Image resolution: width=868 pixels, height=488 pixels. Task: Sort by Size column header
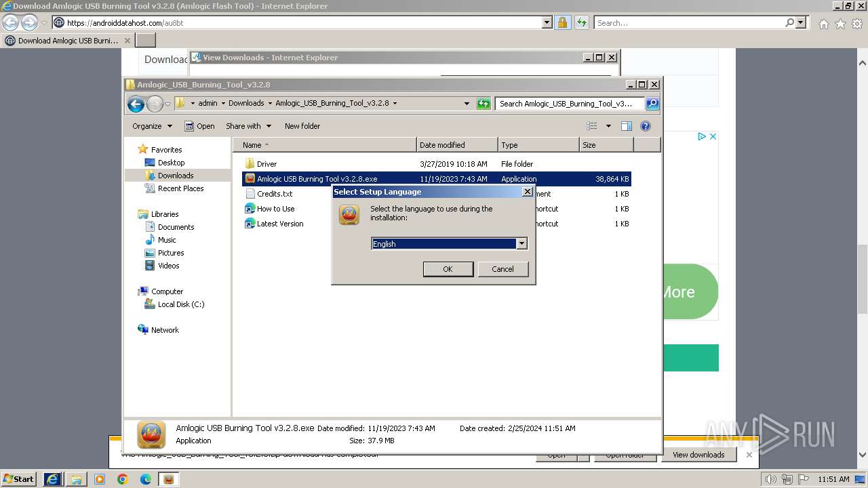point(606,145)
